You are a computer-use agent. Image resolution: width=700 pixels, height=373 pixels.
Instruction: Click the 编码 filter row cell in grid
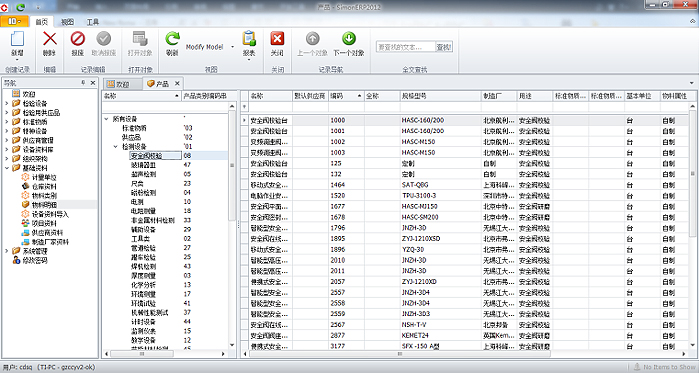pos(346,107)
